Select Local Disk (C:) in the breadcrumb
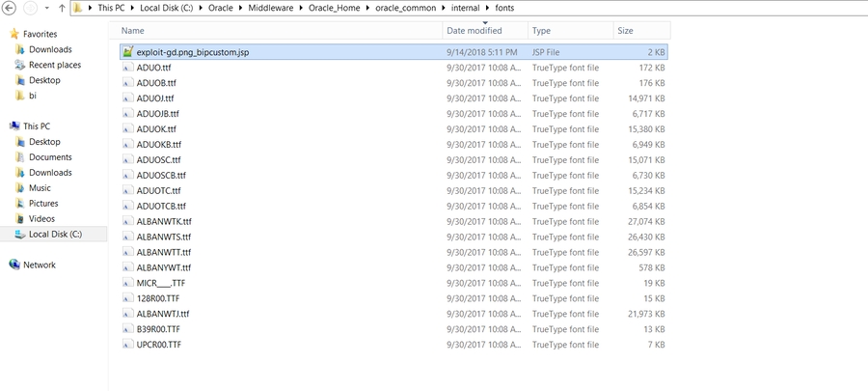Screen dimensions: 868x391 point(166,8)
